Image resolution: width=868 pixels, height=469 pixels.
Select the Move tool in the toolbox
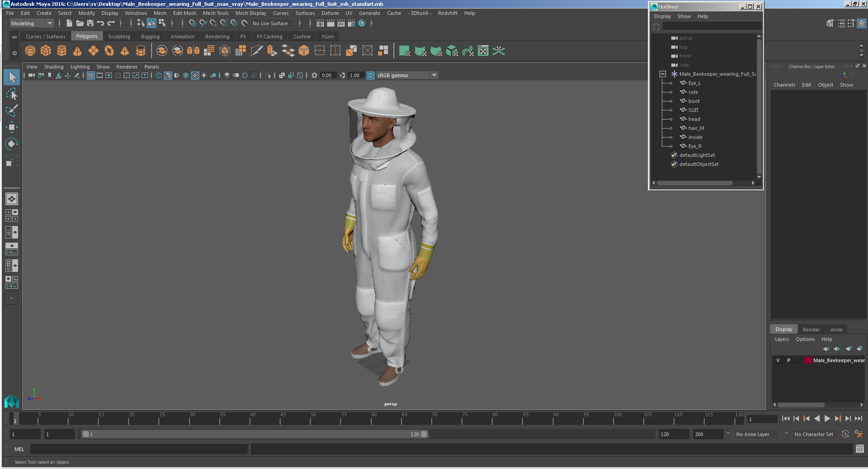(12, 127)
